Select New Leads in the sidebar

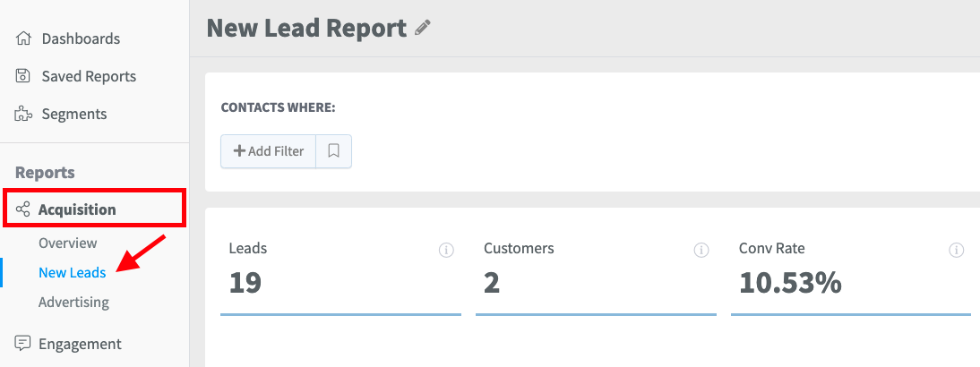(72, 272)
